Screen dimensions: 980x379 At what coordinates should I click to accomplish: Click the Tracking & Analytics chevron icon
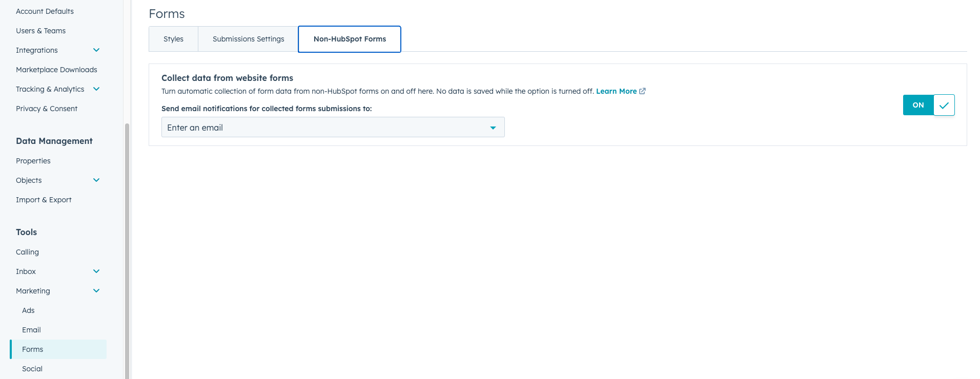[96, 89]
